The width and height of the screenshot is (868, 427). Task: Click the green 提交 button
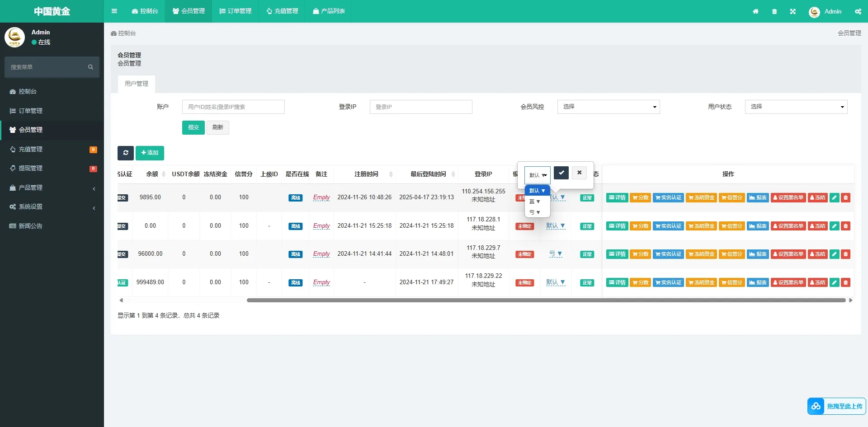tap(193, 127)
